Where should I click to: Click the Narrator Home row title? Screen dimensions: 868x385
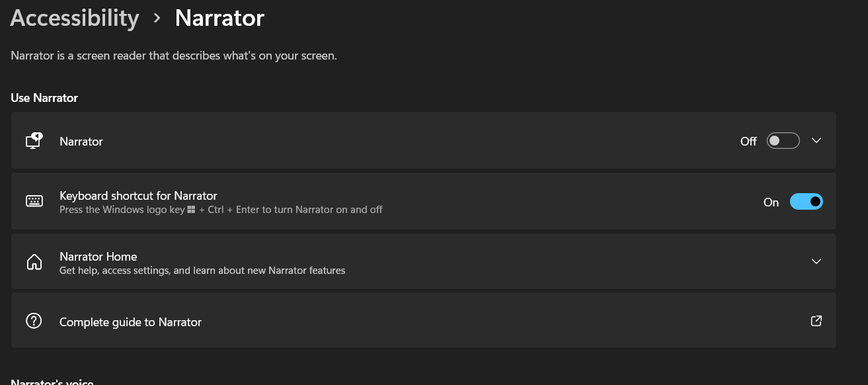click(x=99, y=256)
